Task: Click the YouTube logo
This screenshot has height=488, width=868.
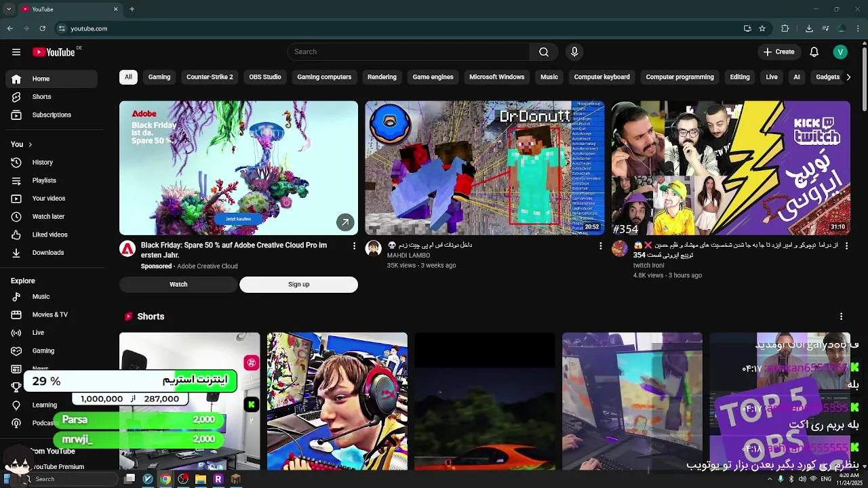Action: click(54, 52)
